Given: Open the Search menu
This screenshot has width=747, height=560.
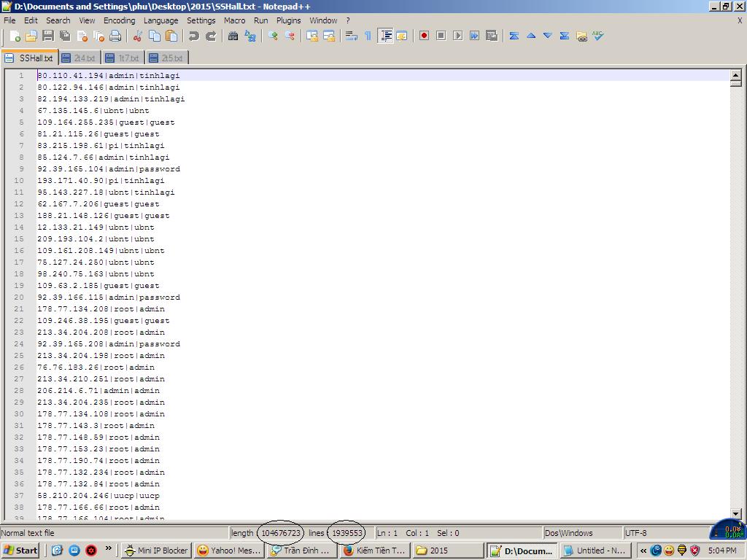Looking at the screenshot, I should [x=58, y=20].
